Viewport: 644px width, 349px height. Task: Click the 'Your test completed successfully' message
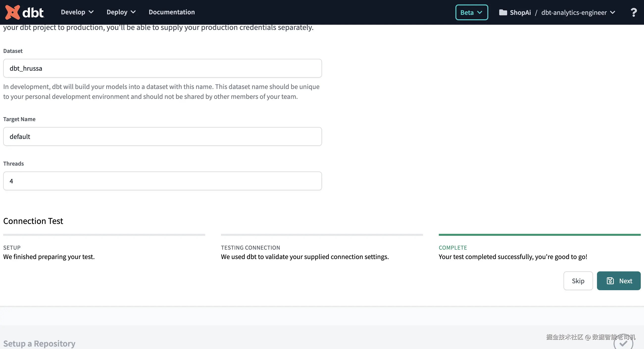(x=513, y=257)
